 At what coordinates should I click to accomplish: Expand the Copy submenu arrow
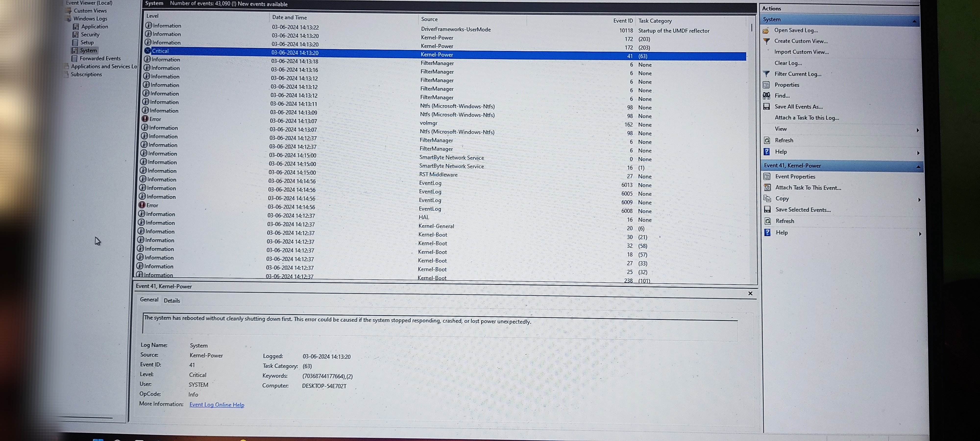[919, 200]
